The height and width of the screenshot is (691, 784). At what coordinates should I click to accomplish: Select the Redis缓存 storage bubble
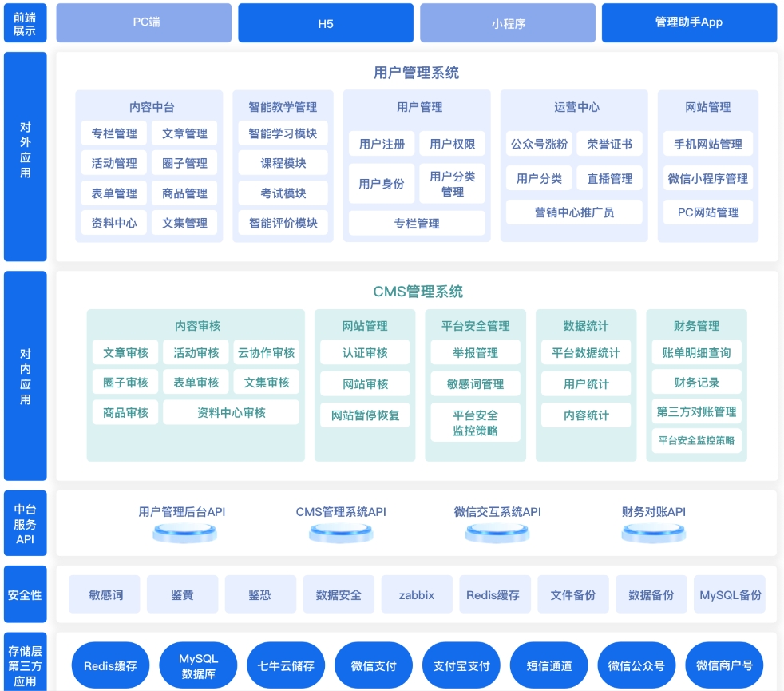coord(110,665)
